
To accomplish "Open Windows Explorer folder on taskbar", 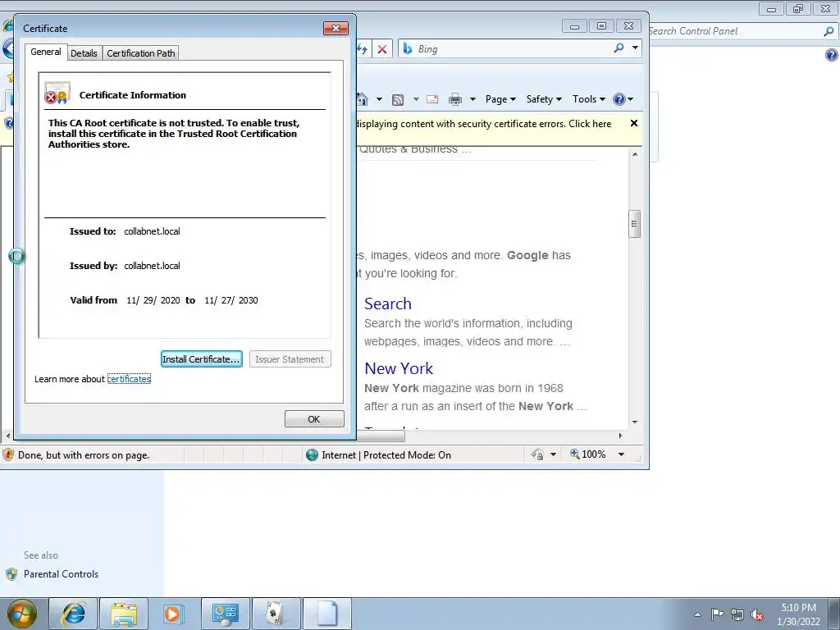I will (124, 614).
